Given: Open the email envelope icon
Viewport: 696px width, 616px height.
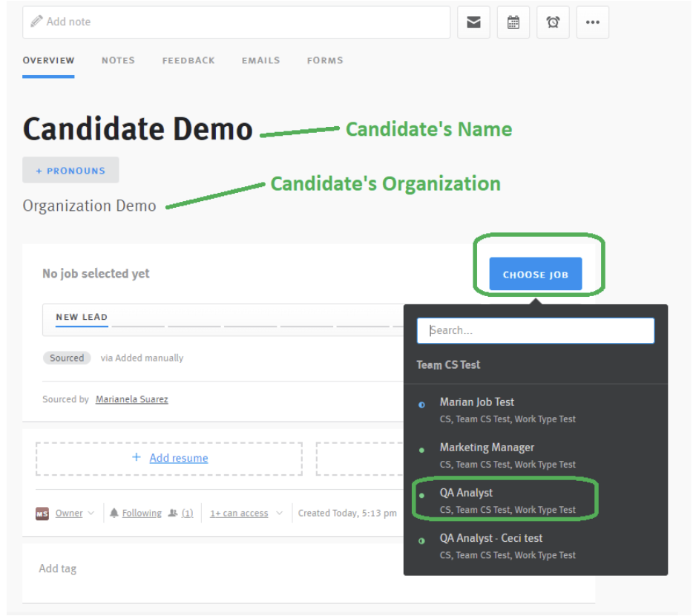Looking at the screenshot, I should 473,22.
